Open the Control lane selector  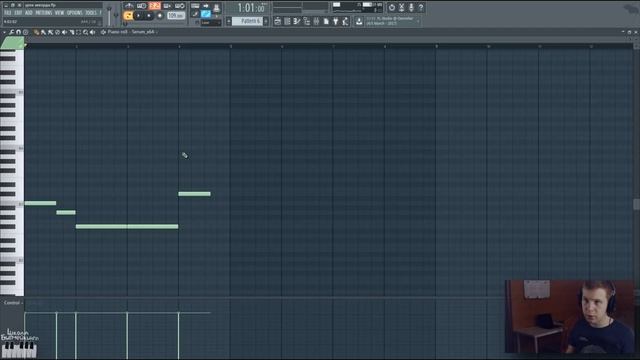coord(12,303)
